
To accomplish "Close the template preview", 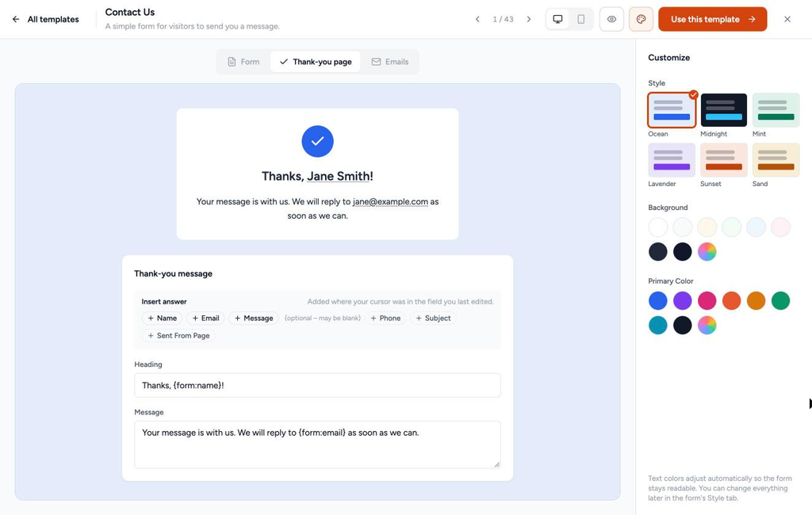I will (x=787, y=19).
